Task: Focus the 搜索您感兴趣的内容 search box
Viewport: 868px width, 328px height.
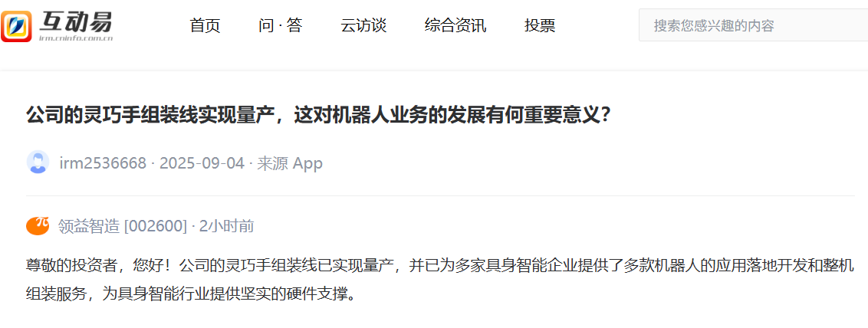Action: point(754,25)
